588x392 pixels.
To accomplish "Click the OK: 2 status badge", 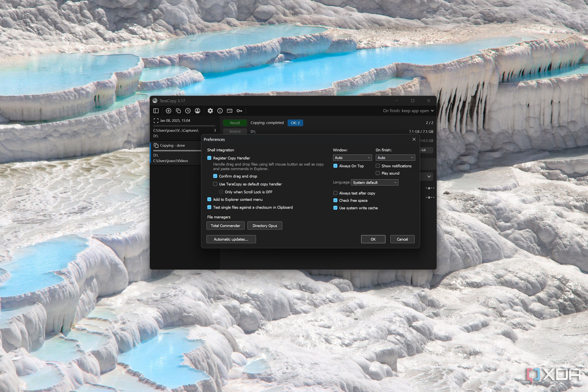I will 295,123.
